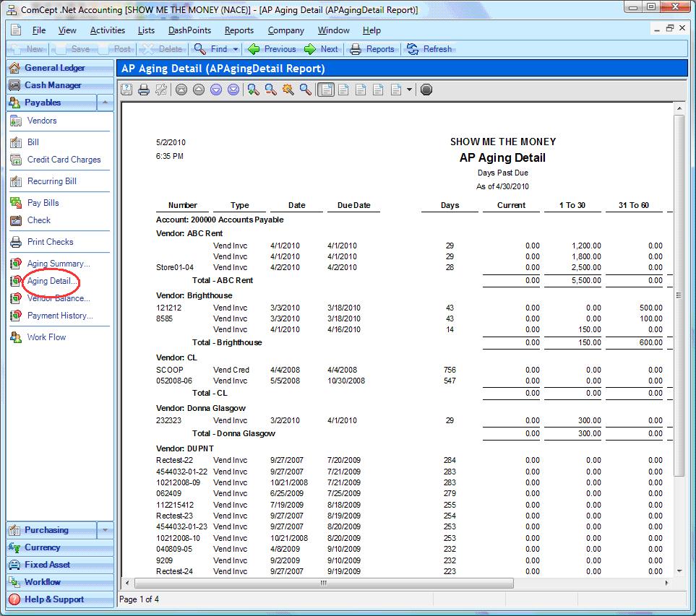
Task: Go to the next report page
Action: (215, 90)
